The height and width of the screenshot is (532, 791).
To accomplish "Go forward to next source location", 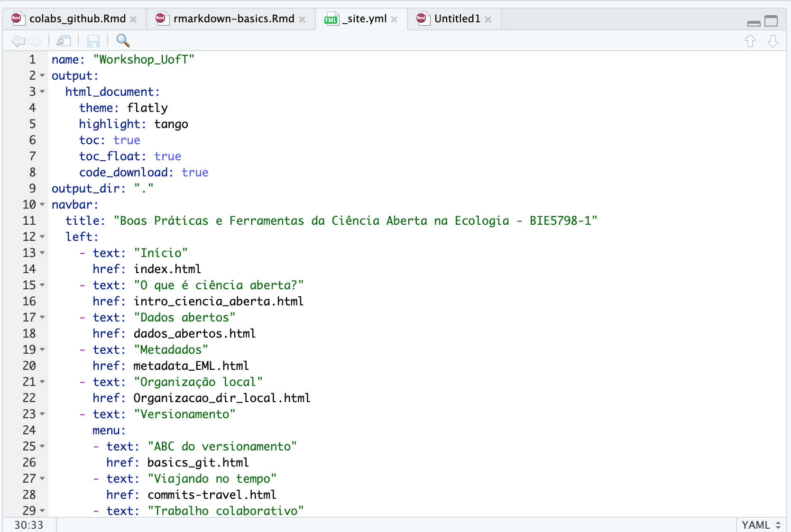I will click(x=35, y=41).
